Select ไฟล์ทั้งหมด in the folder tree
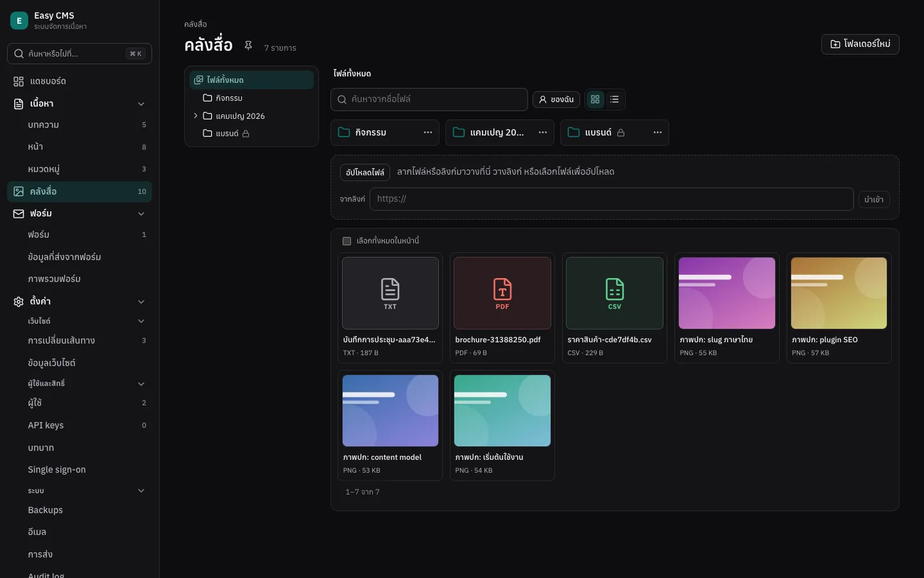The height and width of the screenshot is (578, 924). click(252, 80)
